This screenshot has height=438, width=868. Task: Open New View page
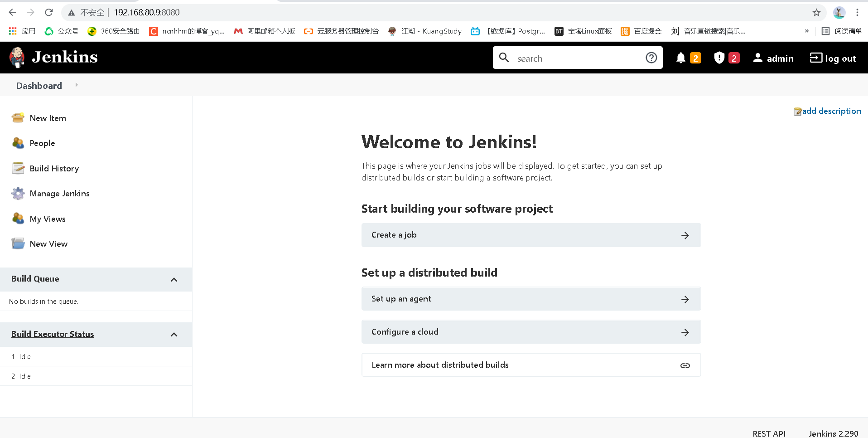[48, 244]
